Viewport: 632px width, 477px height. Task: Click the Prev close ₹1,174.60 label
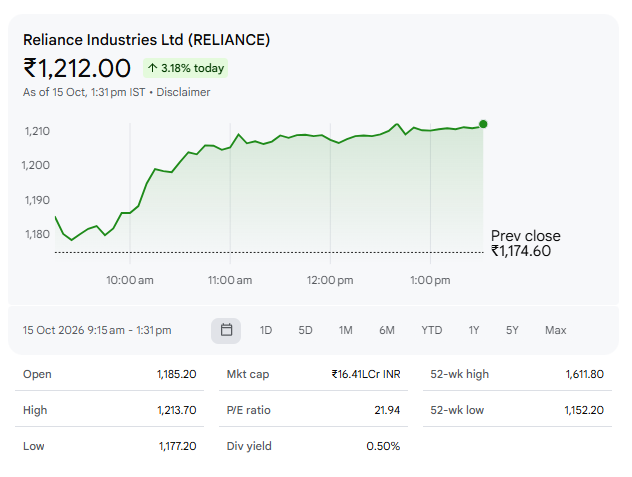526,243
